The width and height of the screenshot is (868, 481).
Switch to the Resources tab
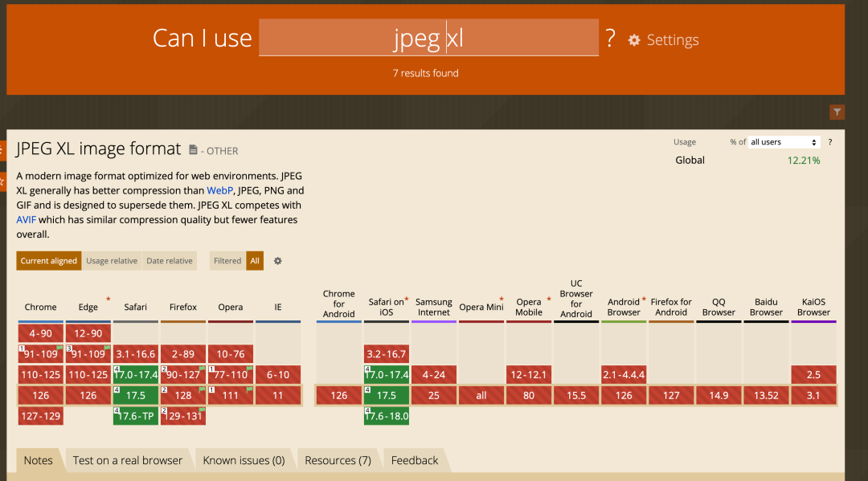[338, 460]
